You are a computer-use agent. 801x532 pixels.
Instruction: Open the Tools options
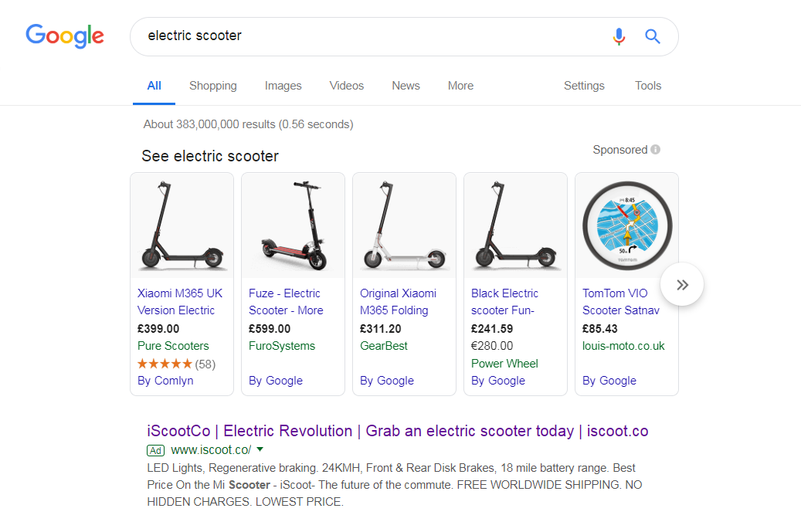(648, 86)
